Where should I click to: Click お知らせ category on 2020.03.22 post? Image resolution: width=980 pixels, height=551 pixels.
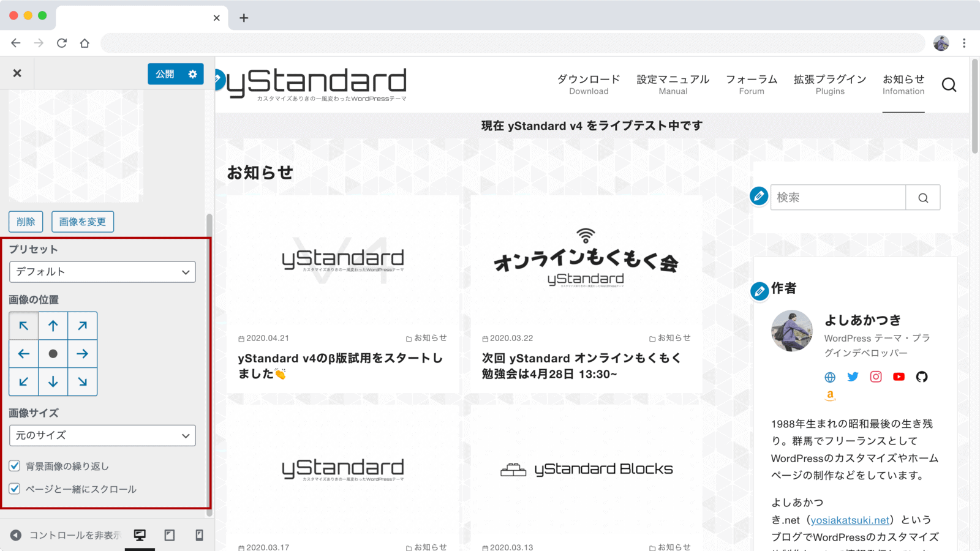[x=670, y=338]
